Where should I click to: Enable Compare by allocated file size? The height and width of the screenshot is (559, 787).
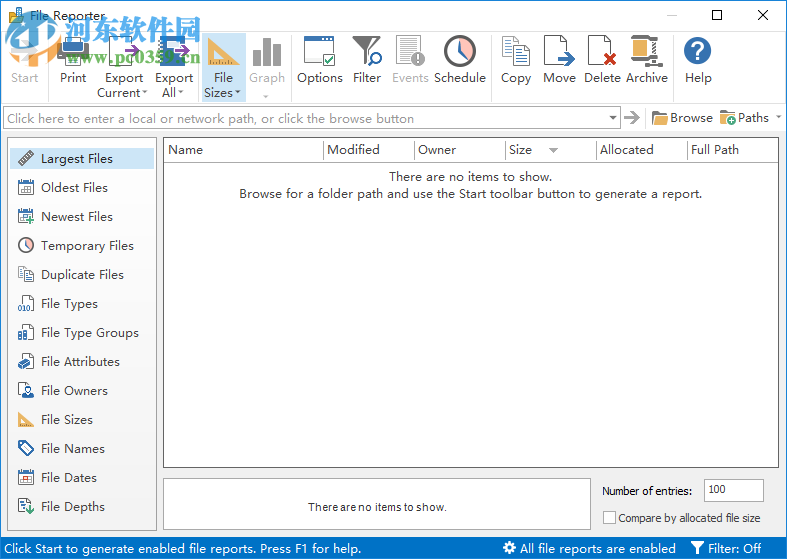pyautogui.click(x=609, y=518)
